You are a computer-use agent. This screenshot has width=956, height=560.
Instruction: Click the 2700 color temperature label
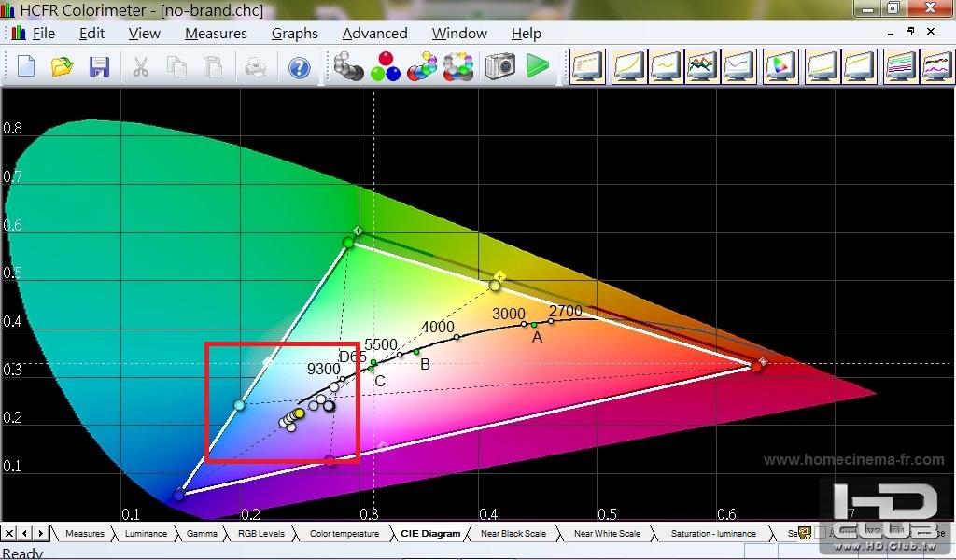point(565,312)
